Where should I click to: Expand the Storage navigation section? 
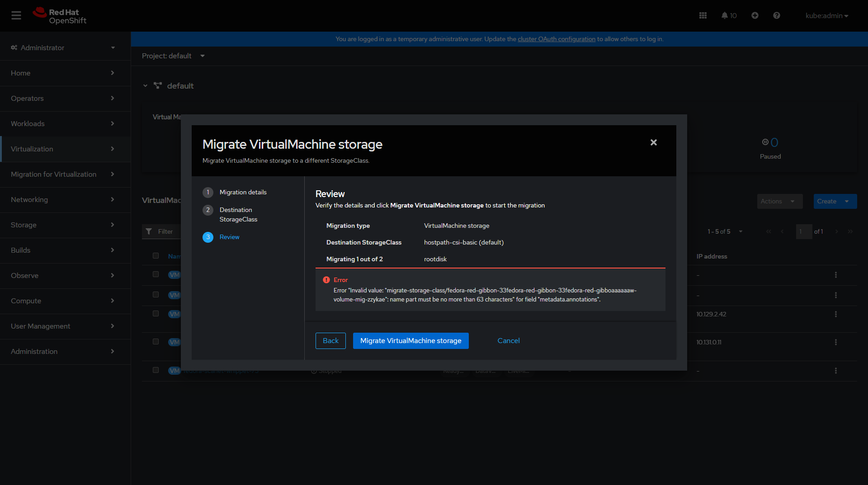click(65, 225)
